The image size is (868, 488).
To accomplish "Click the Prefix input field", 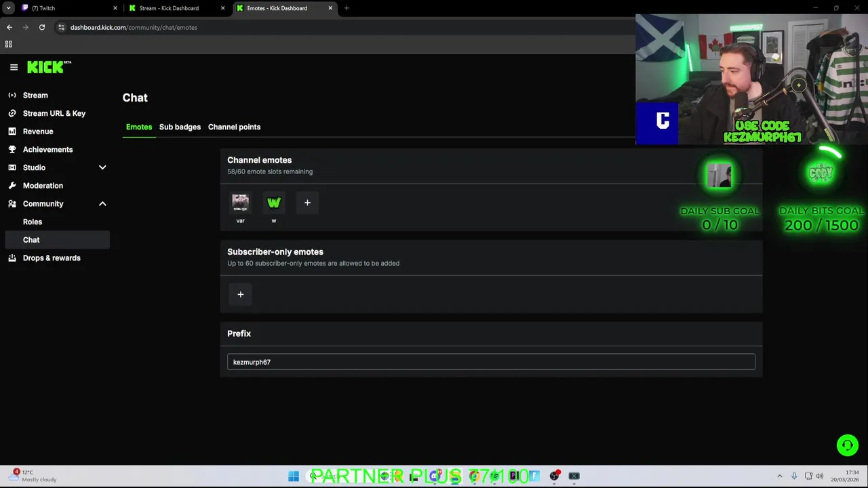I will (x=491, y=362).
